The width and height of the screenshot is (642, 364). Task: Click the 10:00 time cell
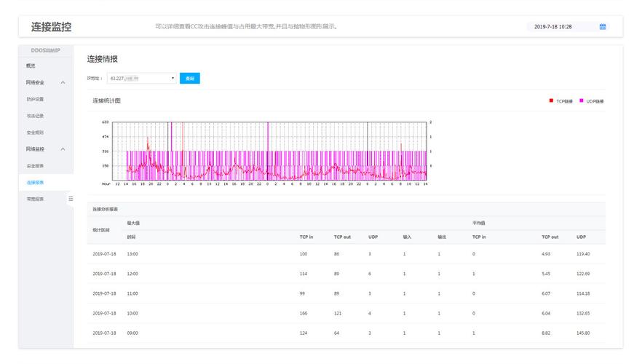132,314
